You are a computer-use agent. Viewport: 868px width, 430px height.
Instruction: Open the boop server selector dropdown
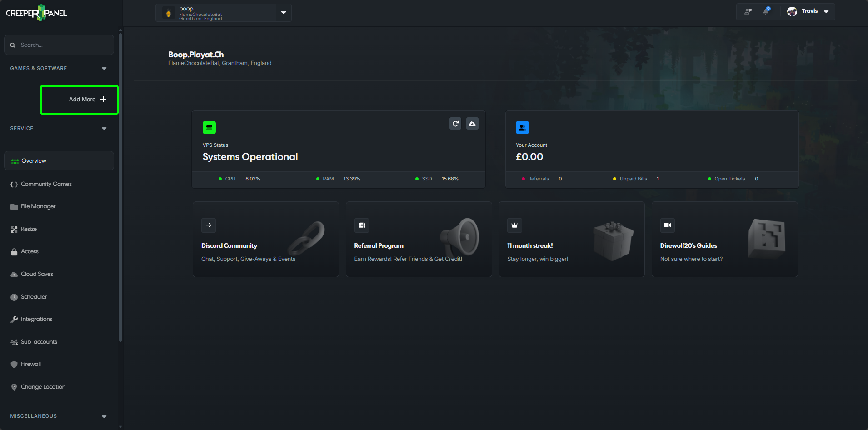pyautogui.click(x=283, y=13)
